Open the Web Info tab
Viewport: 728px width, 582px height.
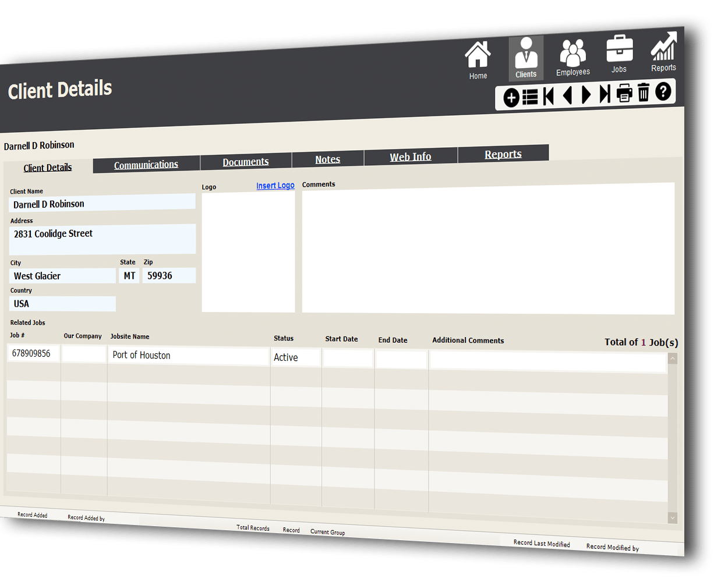click(x=411, y=157)
